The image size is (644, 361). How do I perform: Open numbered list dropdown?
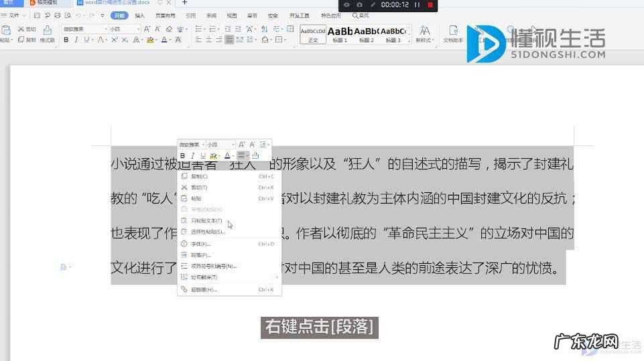218,29
